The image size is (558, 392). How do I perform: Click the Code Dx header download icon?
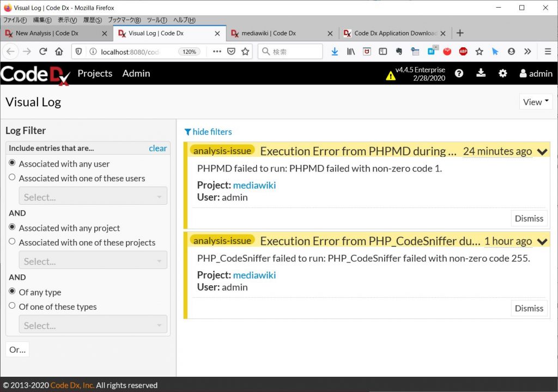(x=481, y=73)
